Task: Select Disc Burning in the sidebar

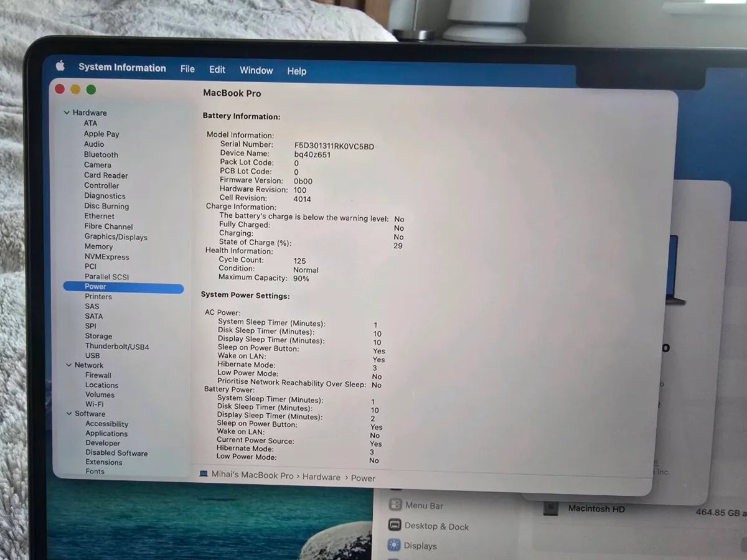Action: [x=106, y=206]
